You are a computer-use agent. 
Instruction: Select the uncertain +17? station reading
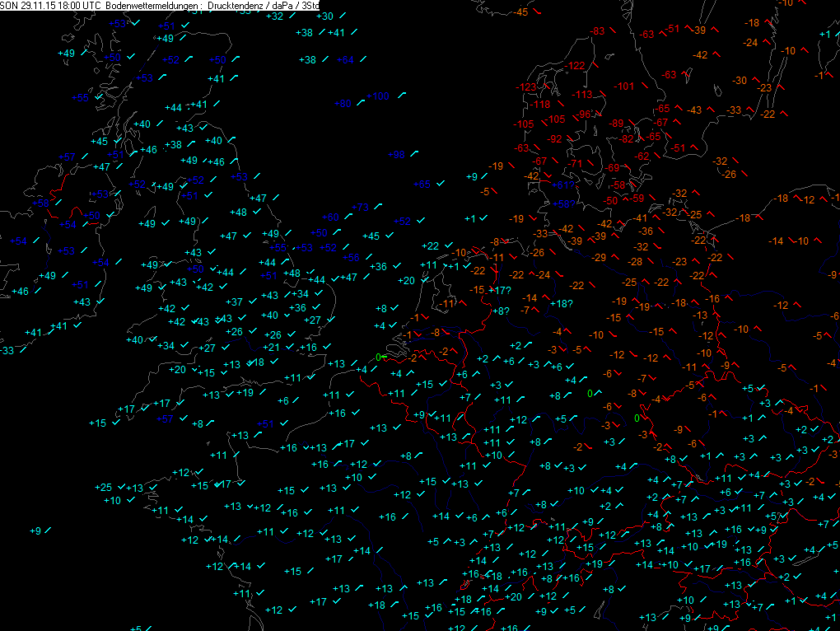tap(502, 291)
